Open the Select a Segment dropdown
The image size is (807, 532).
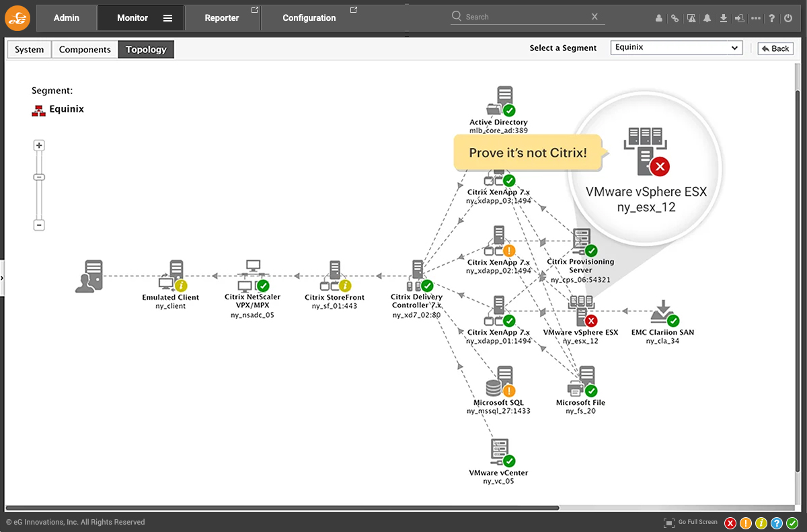[x=677, y=48]
